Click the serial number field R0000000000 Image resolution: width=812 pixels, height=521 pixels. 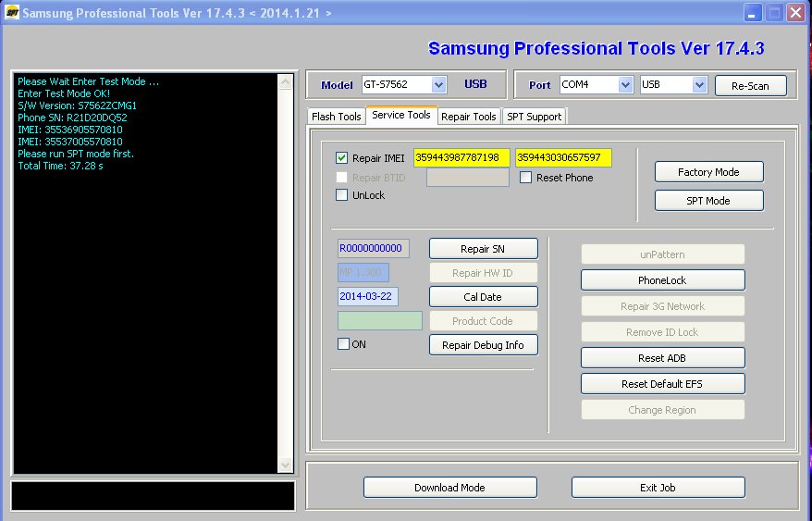click(374, 248)
